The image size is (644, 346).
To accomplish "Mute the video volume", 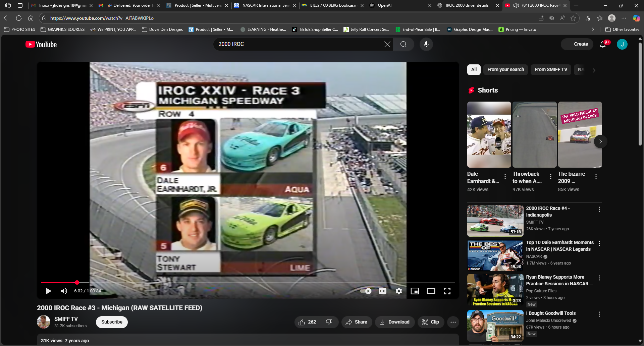I will point(64,291).
